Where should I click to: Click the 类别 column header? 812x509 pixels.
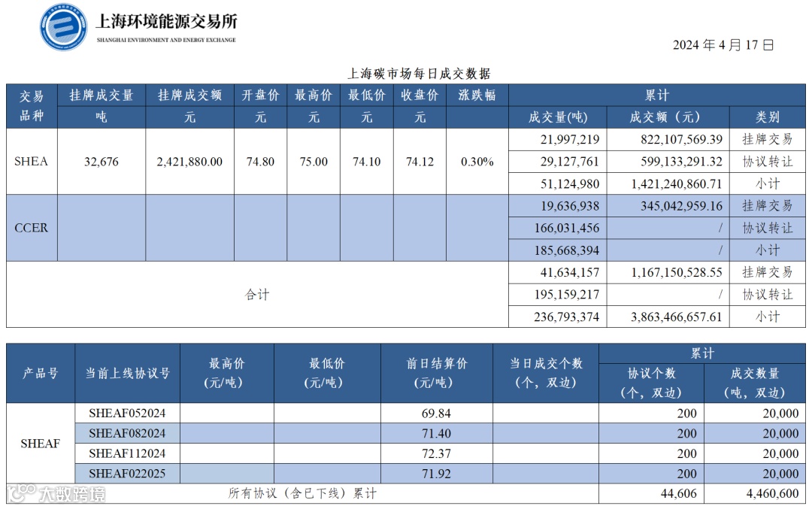click(768, 117)
